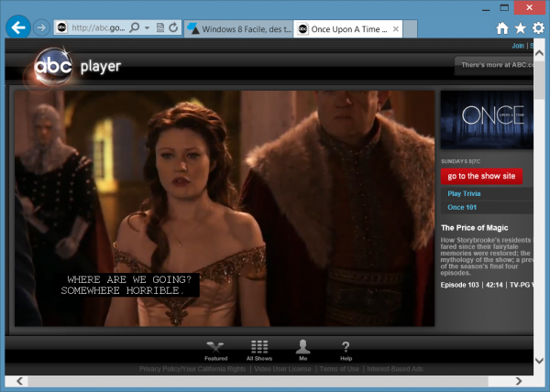Toggle the Compatibility View icon
This screenshot has width=550, height=392.
tap(159, 27)
